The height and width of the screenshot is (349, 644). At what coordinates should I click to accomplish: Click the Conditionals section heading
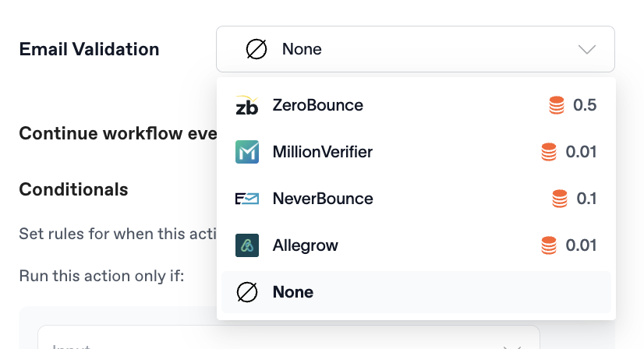pos(73,189)
